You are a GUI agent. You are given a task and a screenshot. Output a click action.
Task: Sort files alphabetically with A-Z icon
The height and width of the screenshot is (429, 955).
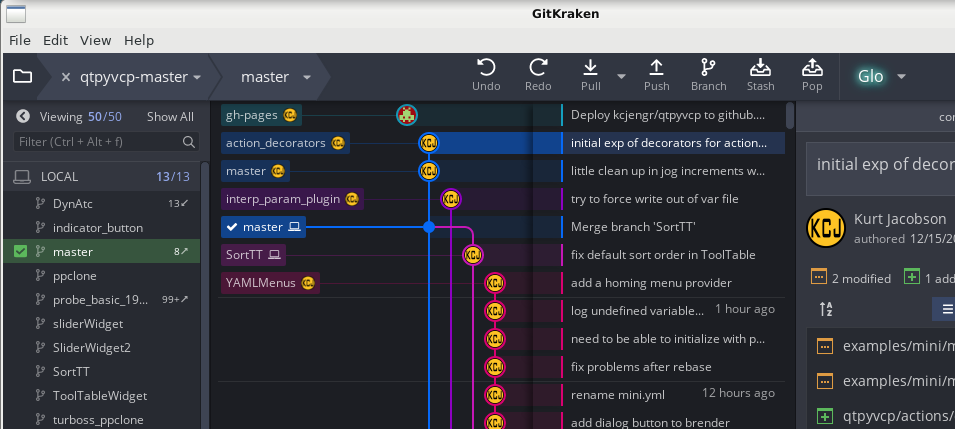(826, 309)
